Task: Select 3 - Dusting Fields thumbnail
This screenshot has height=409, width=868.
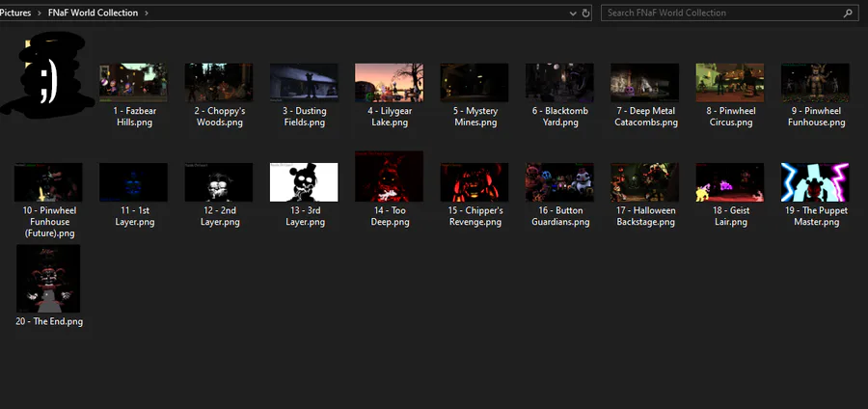Action: click(x=304, y=82)
